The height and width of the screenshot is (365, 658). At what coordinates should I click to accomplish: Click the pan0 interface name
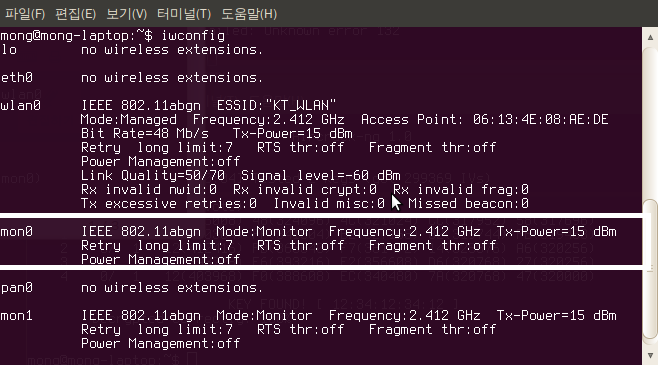tap(16, 288)
